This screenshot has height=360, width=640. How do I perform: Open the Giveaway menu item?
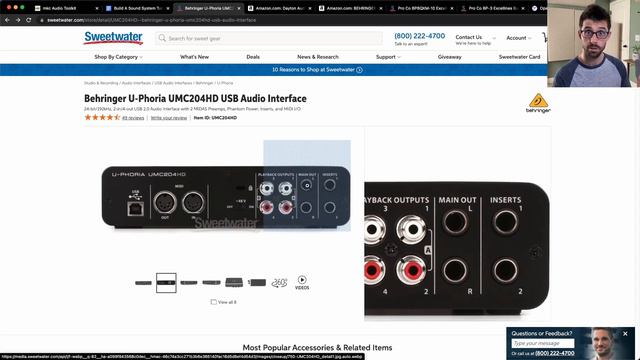click(x=449, y=57)
